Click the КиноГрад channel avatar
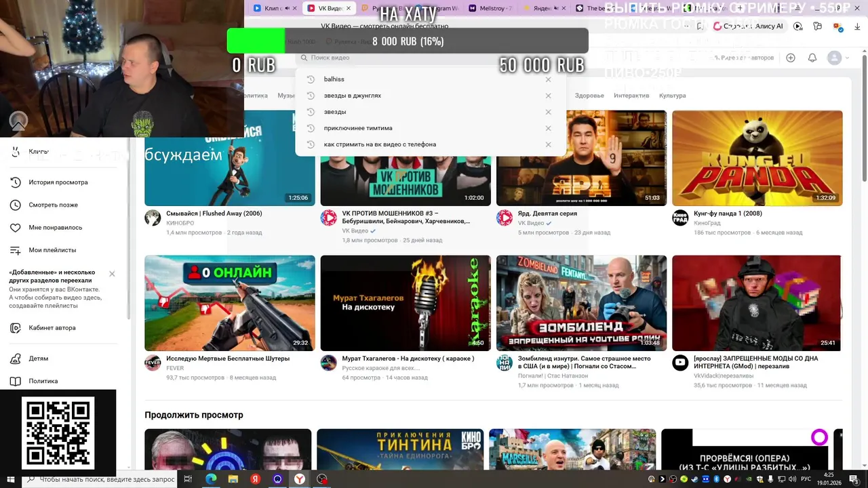Screen dimensions: 868x488 pyautogui.click(x=680, y=218)
